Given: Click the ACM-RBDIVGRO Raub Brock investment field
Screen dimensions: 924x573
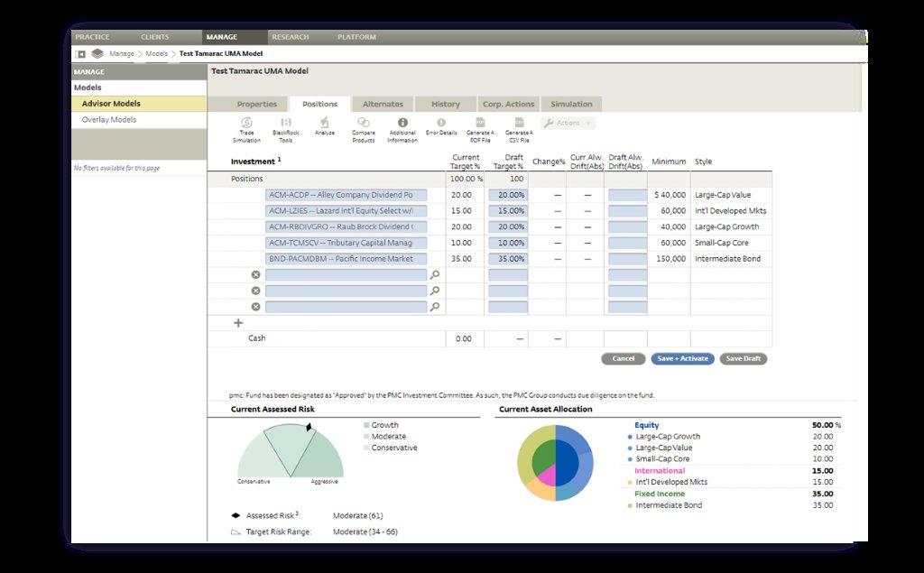Looking at the screenshot, I should [x=346, y=226].
